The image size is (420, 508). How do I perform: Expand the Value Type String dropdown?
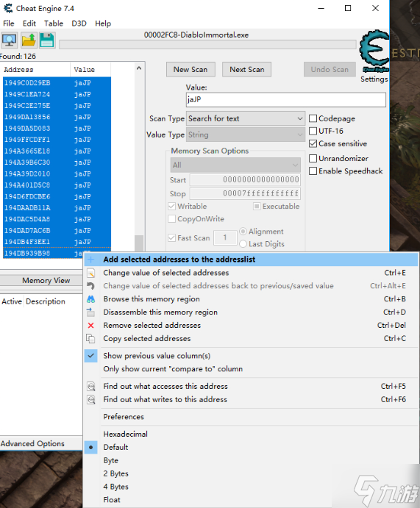[246, 135]
